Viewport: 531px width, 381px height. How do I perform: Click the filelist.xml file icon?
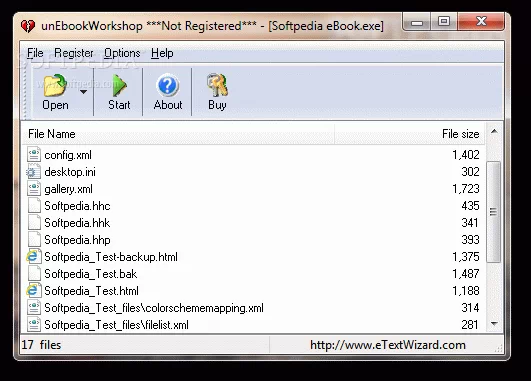tap(34, 324)
